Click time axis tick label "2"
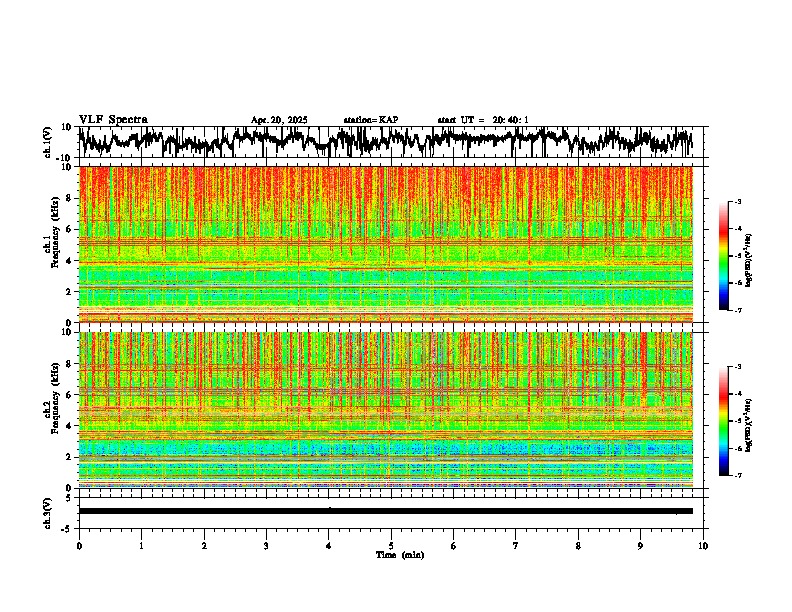 [x=204, y=546]
